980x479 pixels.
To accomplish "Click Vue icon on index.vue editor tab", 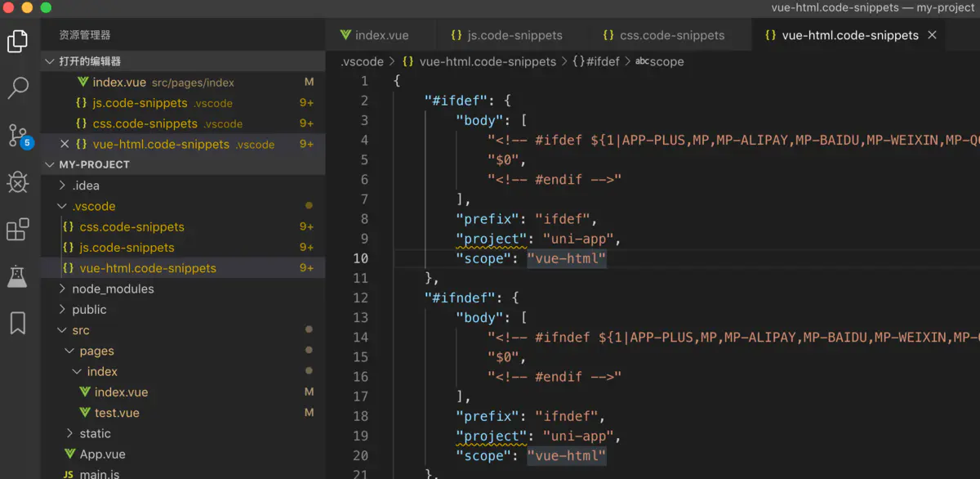I will point(346,35).
